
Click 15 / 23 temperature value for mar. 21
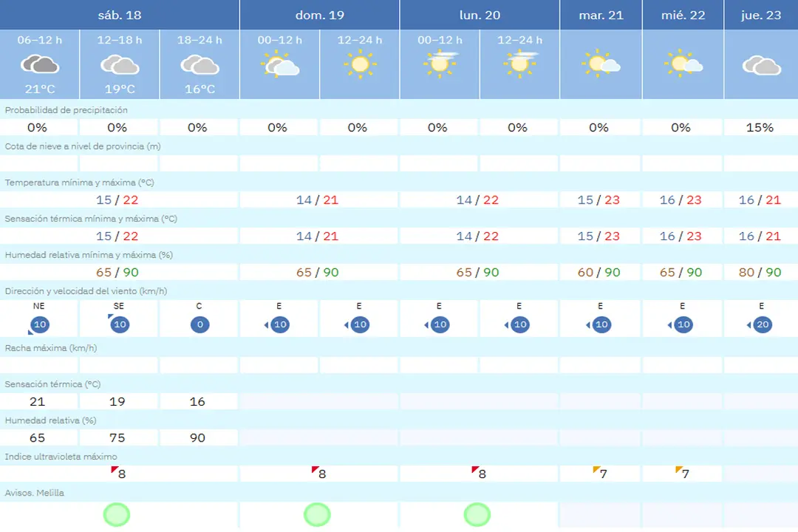point(598,200)
